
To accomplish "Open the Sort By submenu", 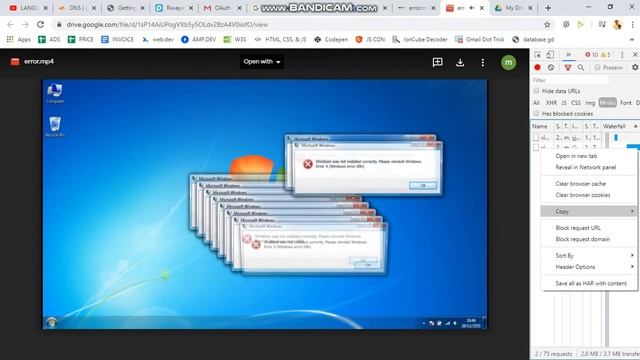I will pyautogui.click(x=589, y=256).
